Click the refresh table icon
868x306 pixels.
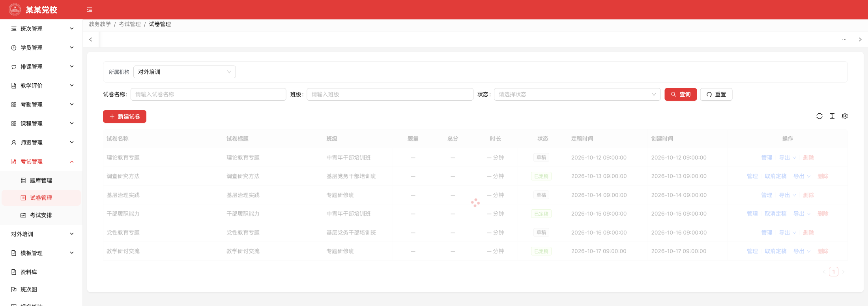[819, 116]
